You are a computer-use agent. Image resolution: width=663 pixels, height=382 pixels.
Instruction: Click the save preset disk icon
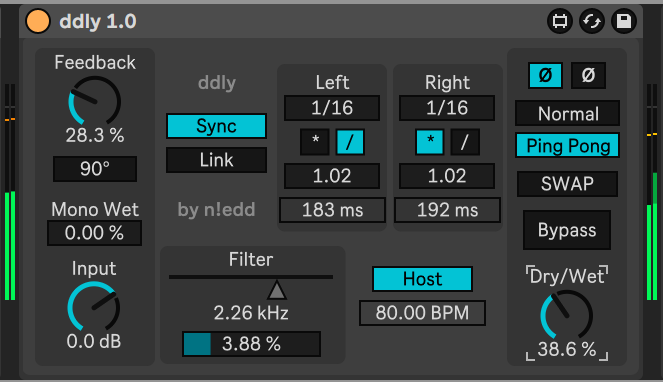pos(624,21)
